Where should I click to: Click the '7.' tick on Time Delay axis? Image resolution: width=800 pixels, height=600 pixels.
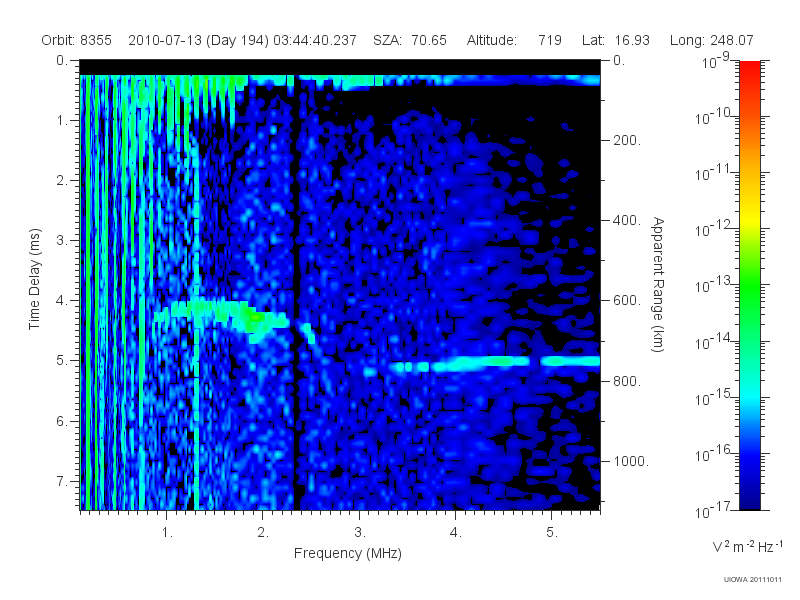62,481
